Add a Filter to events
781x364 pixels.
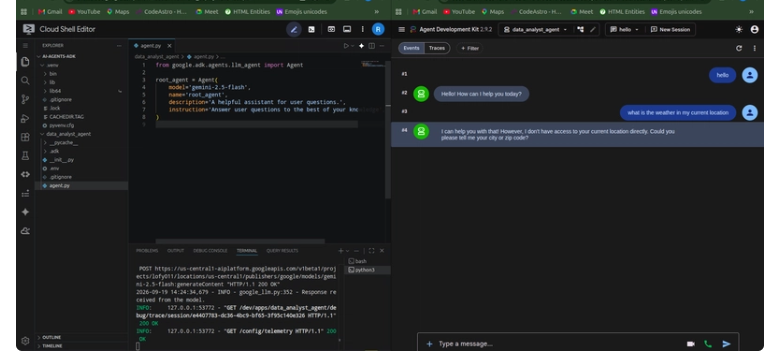470,48
